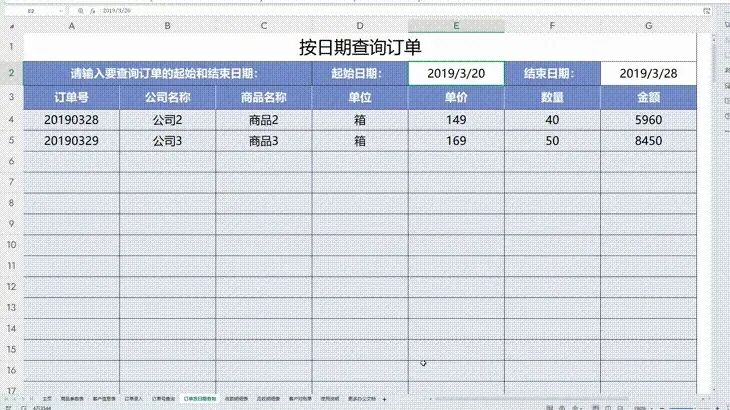This screenshot has height=410, width=730.
Task: Click the fx insert function icon
Action: [x=94, y=9]
